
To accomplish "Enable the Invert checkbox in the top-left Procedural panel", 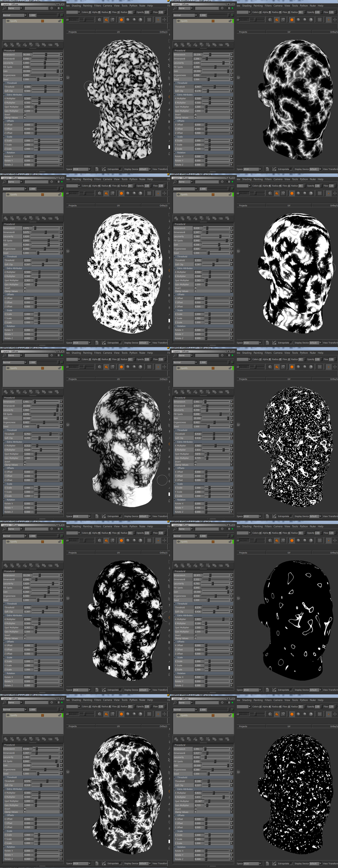I will (x=25, y=115).
